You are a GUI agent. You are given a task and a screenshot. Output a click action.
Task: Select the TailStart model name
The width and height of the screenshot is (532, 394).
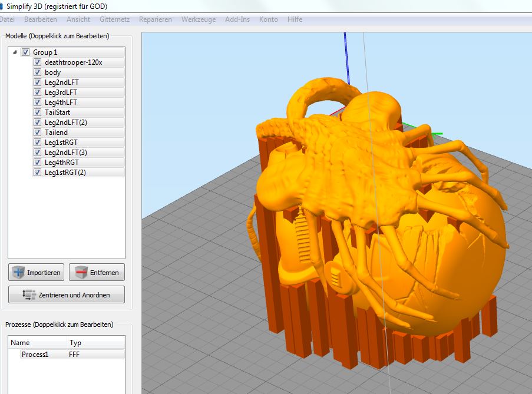57,112
